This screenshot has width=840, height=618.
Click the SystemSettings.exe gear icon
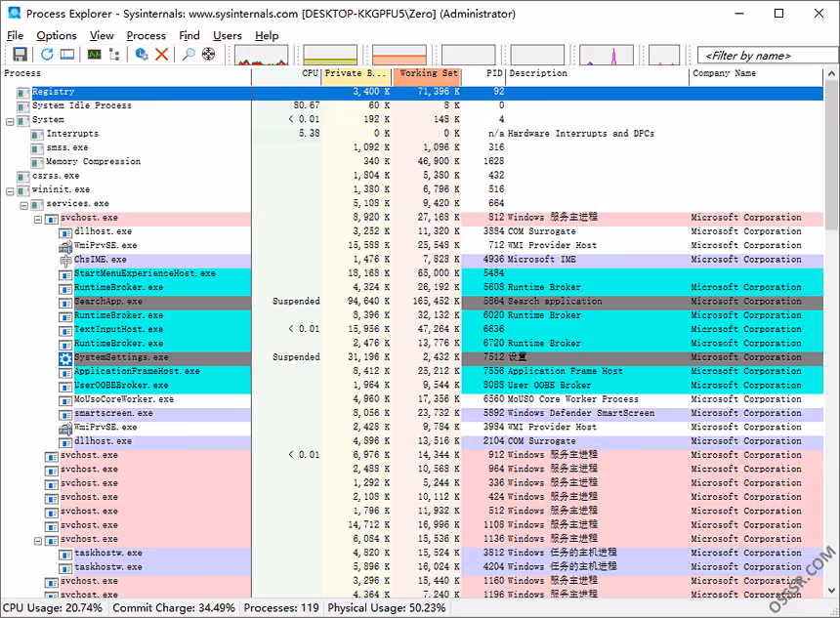point(65,357)
